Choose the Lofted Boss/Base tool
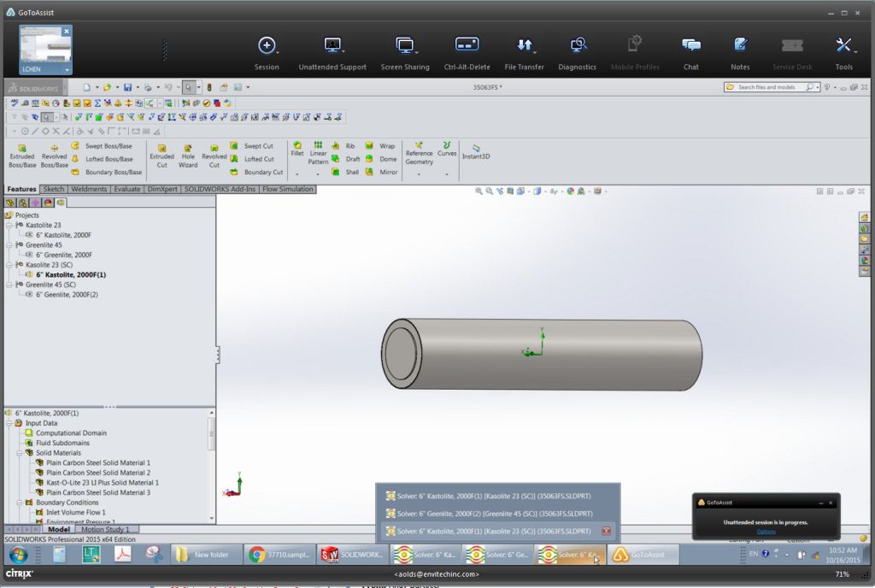The image size is (875, 588). 103,159
